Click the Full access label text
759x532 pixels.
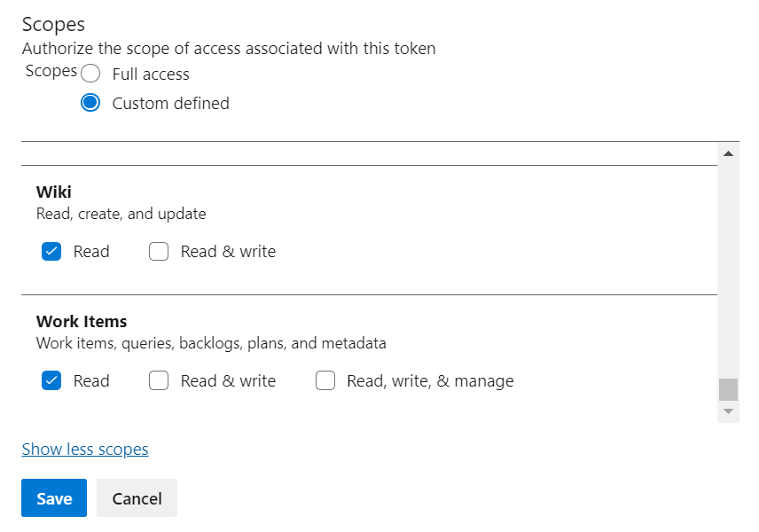click(151, 74)
